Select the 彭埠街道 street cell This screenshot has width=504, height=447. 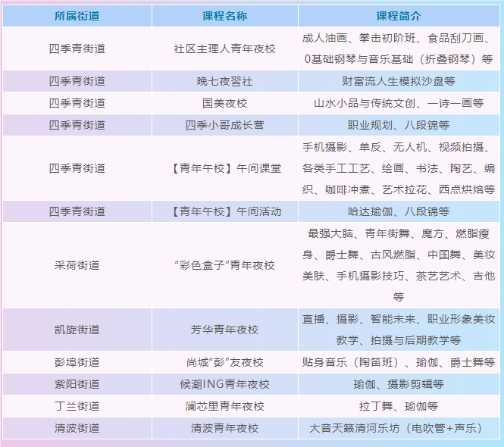77,362
